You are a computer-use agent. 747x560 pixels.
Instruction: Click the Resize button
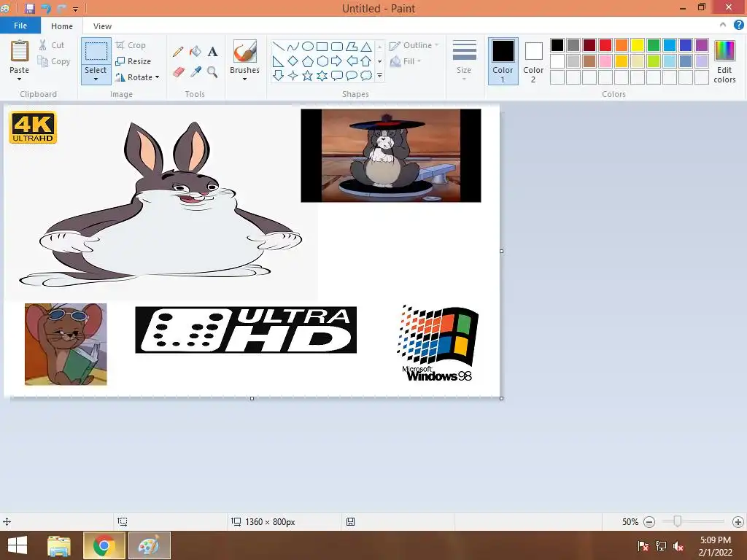click(133, 61)
